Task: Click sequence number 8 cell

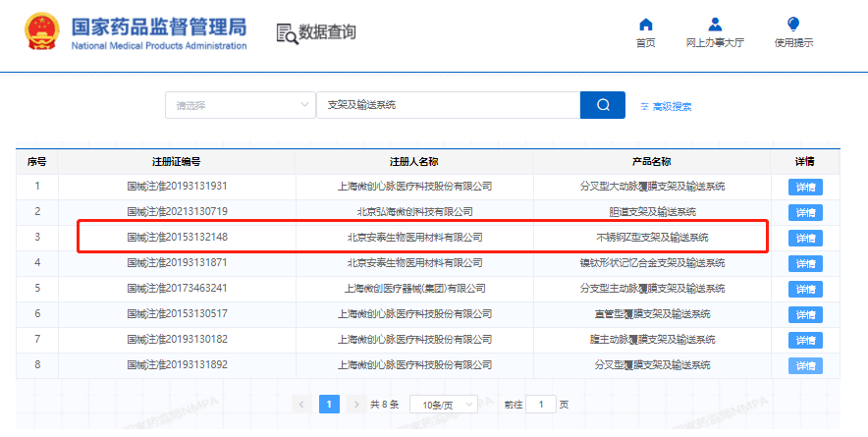Action: point(37,364)
